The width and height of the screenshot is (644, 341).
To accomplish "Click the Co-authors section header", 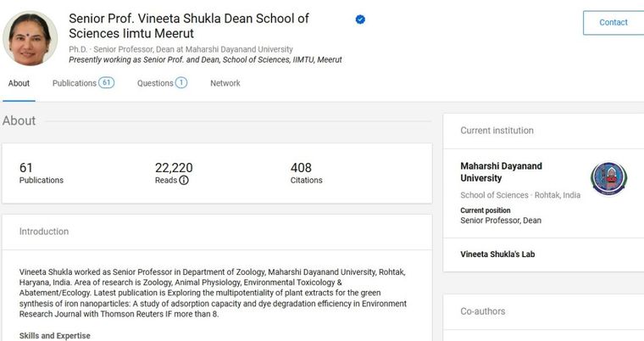I will (x=482, y=311).
